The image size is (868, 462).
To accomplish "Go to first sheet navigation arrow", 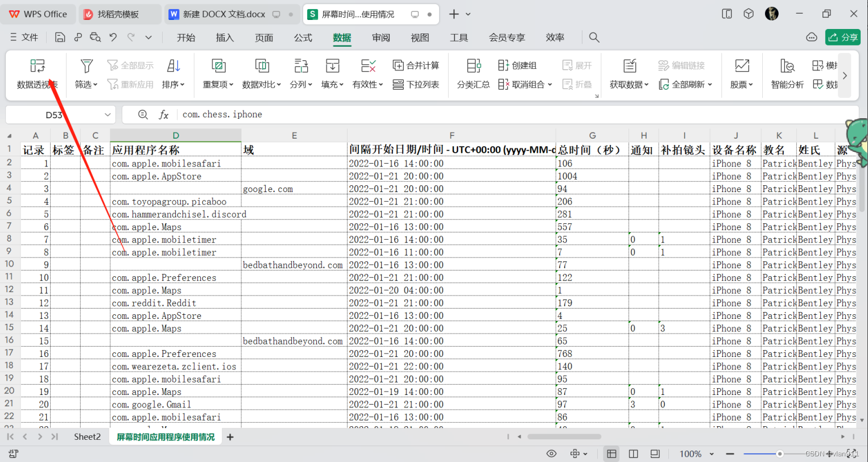I will tap(10, 436).
